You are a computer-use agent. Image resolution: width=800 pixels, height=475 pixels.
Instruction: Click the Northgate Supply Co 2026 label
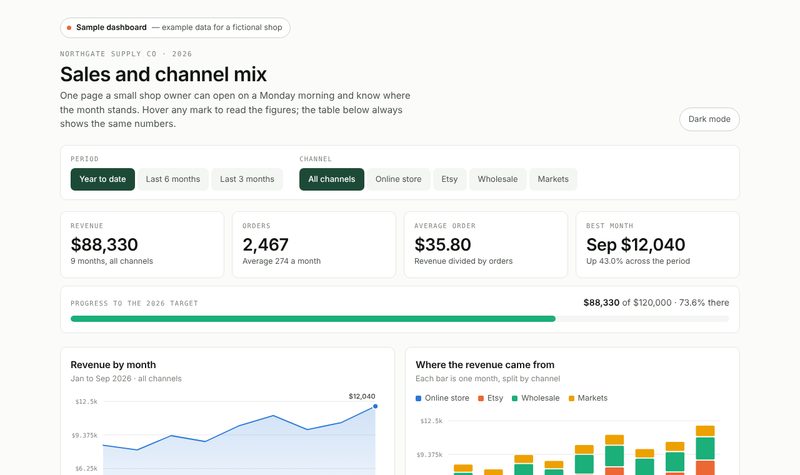pyautogui.click(x=126, y=54)
